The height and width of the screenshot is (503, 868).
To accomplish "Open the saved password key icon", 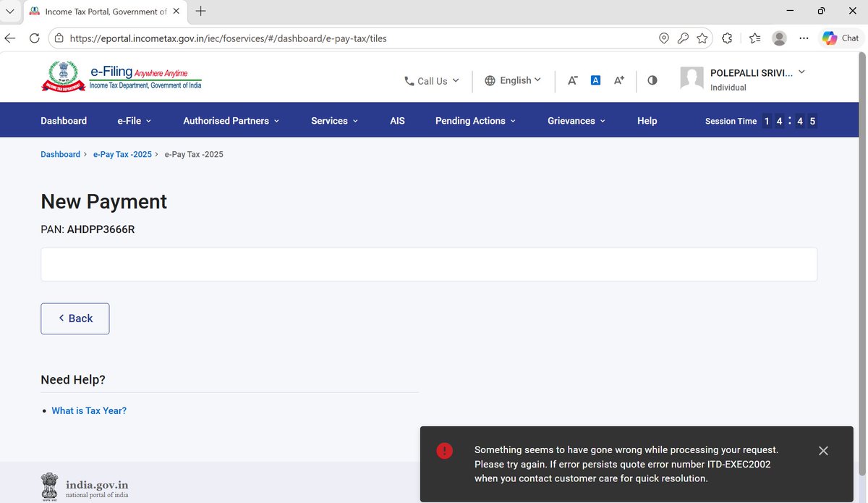I will (x=683, y=38).
